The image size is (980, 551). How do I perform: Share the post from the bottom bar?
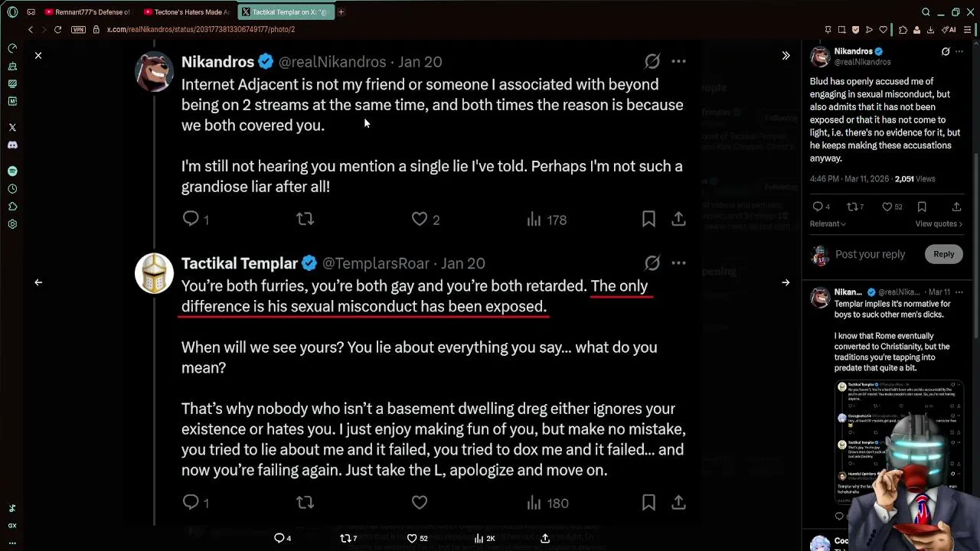pos(545,538)
